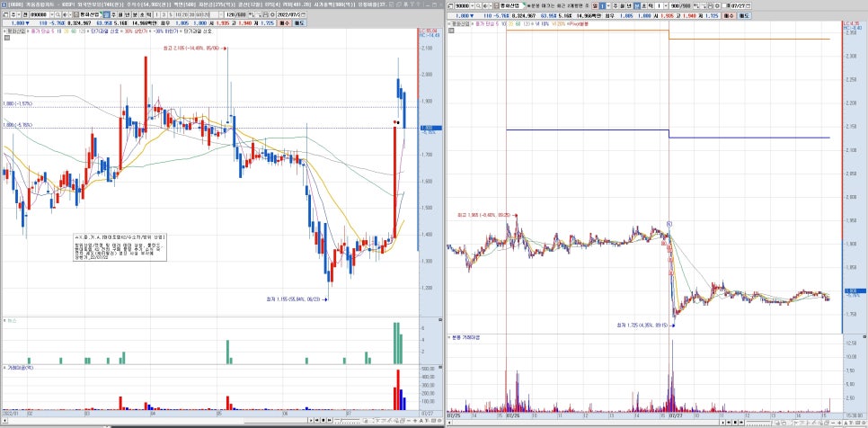Screen dimensions: 868x428
Task: Click the 090000 stock code input field
Action: click(x=40, y=15)
